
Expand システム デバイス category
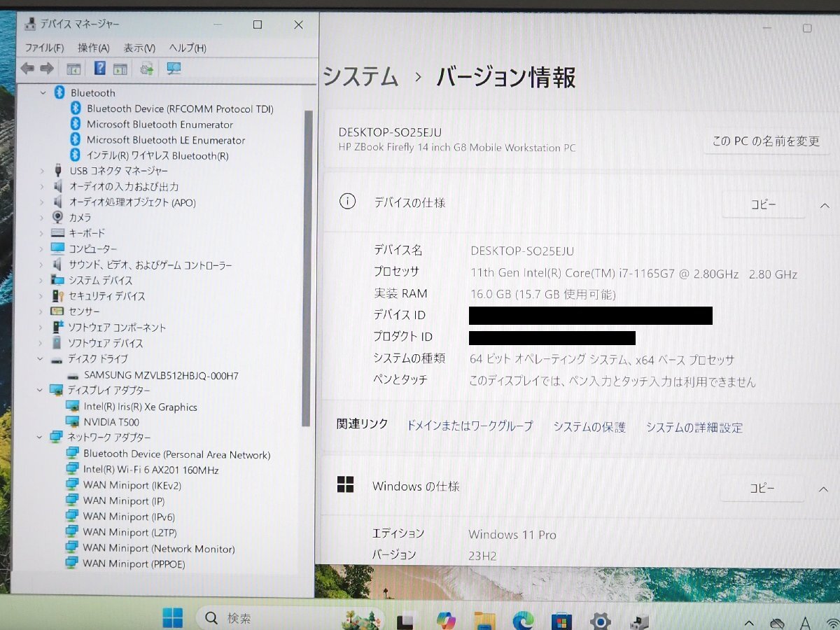[x=41, y=280]
